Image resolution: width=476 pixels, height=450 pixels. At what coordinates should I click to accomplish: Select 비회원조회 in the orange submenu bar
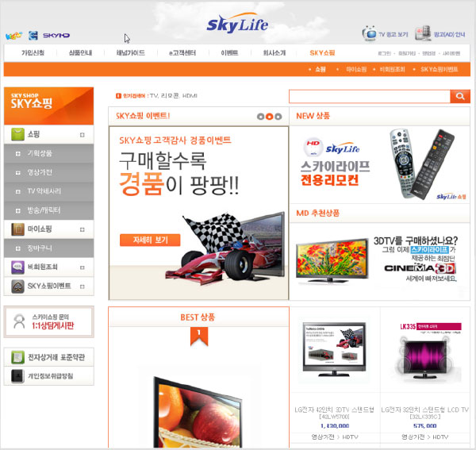click(392, 69)
